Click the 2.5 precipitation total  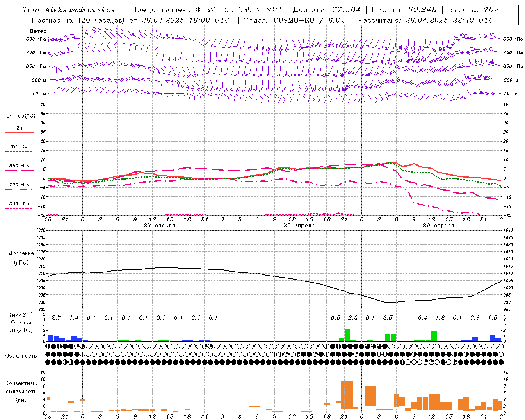click(x=388, y=318)
